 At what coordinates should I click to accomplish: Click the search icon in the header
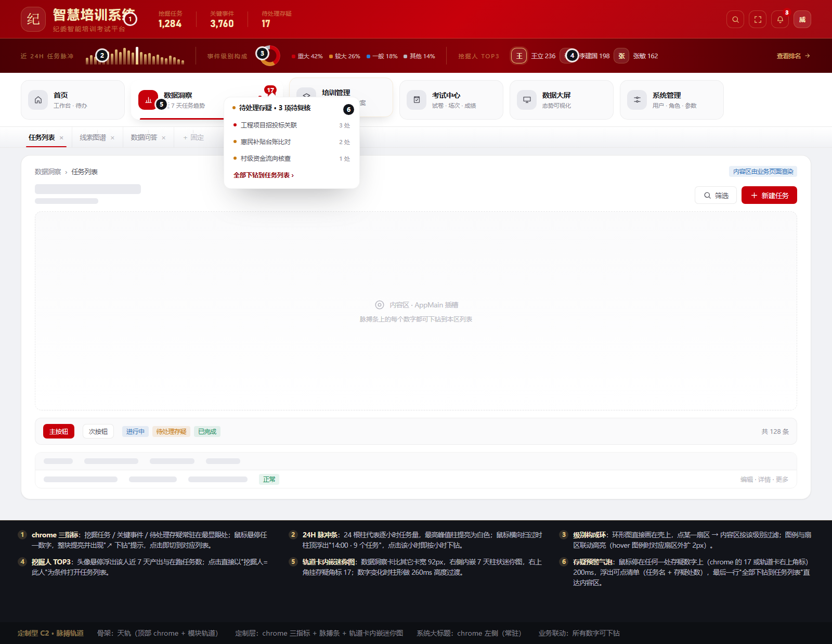735,19
